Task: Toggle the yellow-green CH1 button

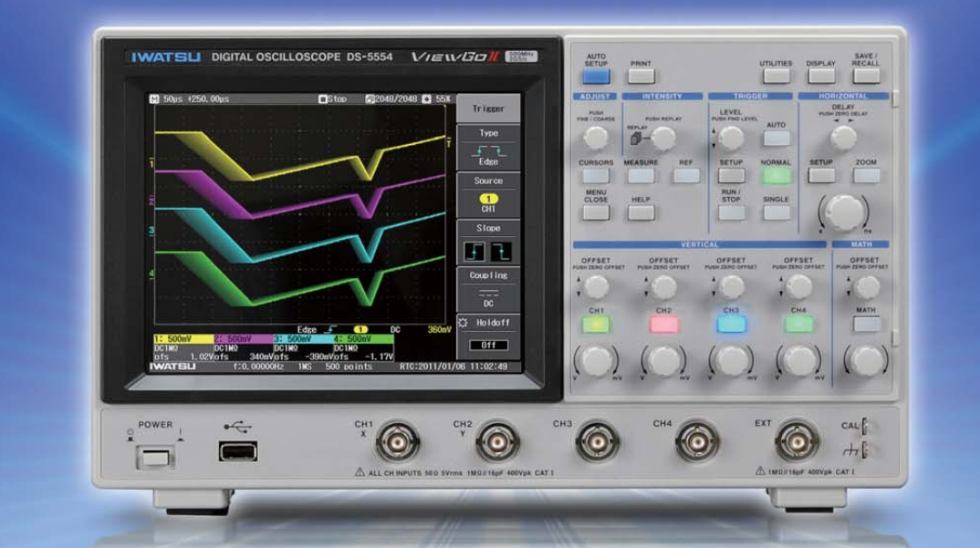Action: tap(596, 324)
